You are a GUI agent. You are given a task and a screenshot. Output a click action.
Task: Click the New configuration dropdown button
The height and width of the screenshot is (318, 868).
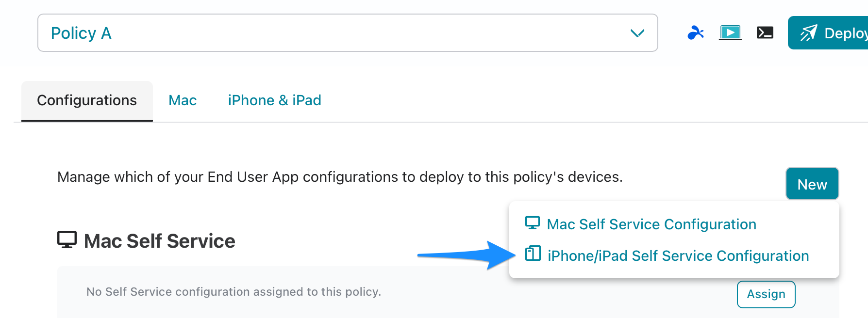coord(812,184)
